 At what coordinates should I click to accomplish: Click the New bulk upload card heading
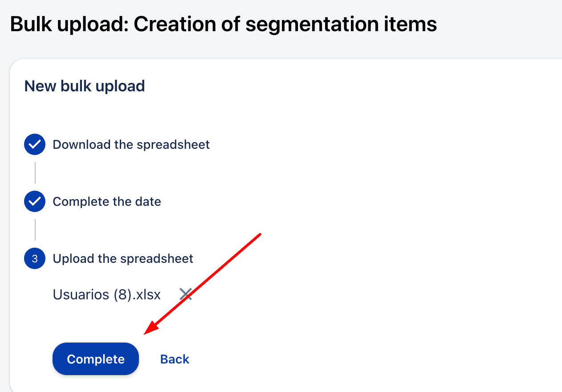pos(85,86)
